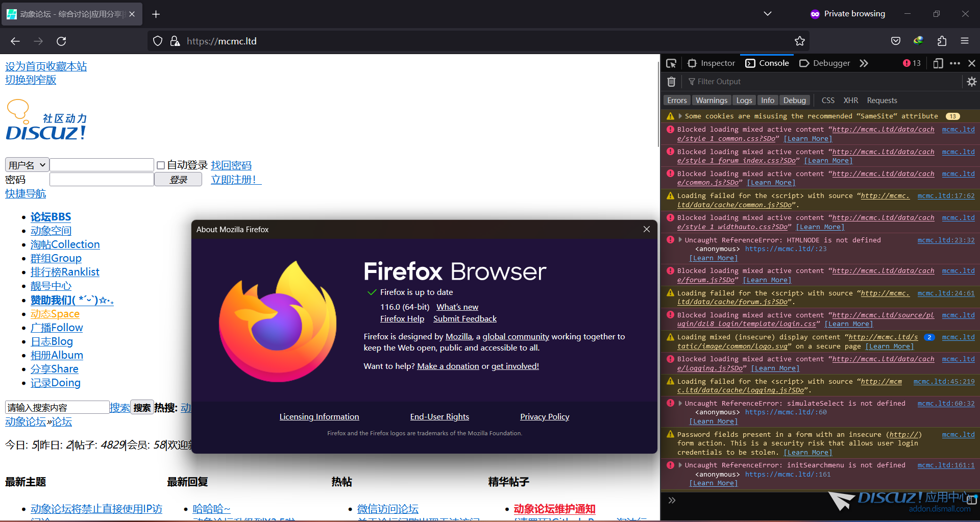The width and height of the screenshot is (980, 522).
Task: List all tabs with the chevron
Action: point(767,14)
